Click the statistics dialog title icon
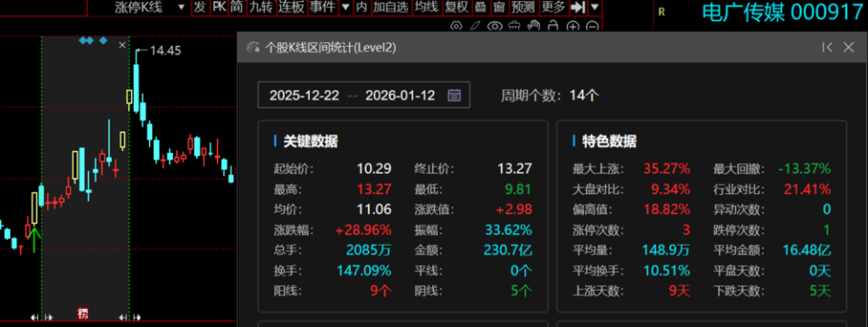868x327 pixels. (253, 48)
